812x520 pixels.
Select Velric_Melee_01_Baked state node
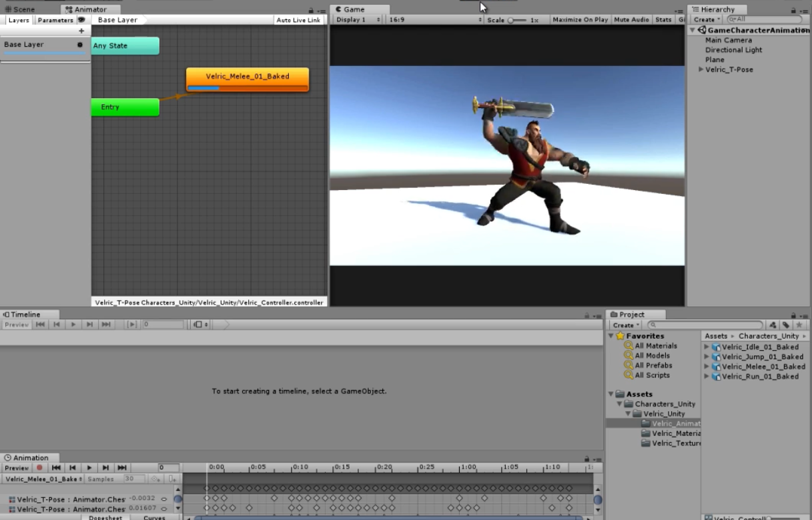248,79
